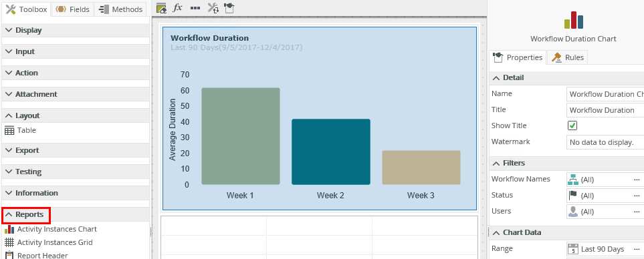This screenshot has height=259, width=644.
Task: Open the Methods tab
Action: 121,9
